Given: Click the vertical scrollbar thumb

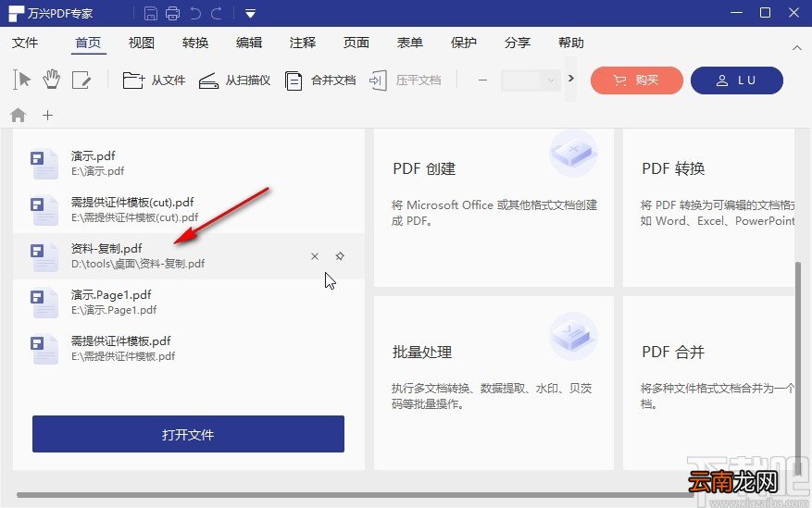Looking at the screenshot, I should point(800,368).
